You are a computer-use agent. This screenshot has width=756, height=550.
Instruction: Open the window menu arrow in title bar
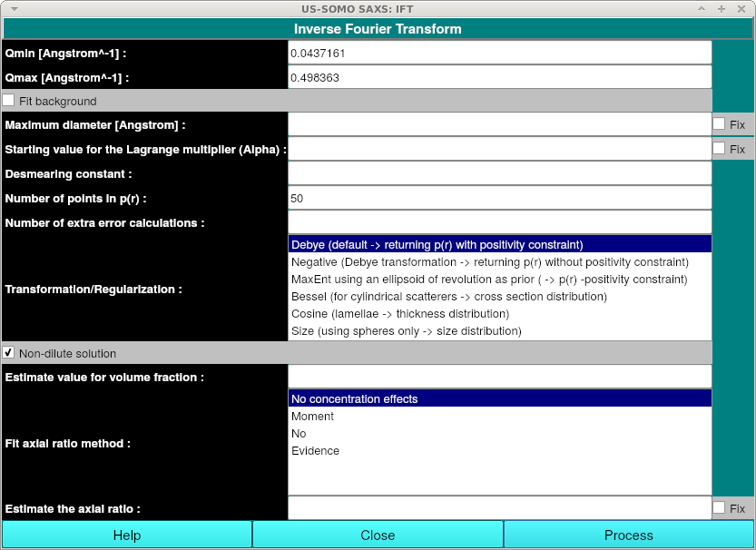[13, 8]
